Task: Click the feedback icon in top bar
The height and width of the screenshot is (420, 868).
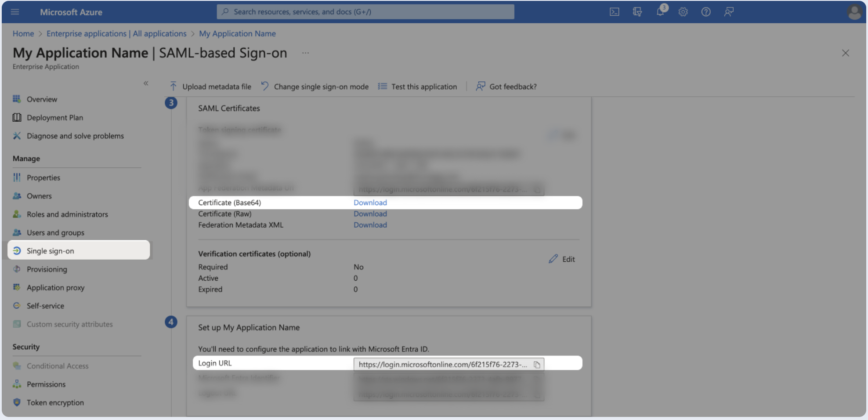Action: point(729,12)
